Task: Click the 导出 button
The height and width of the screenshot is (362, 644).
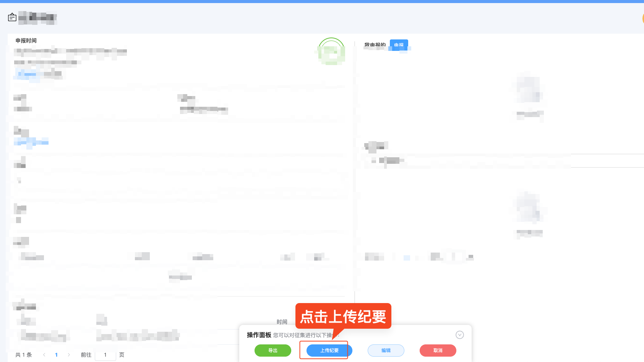Action: (273, 350)
